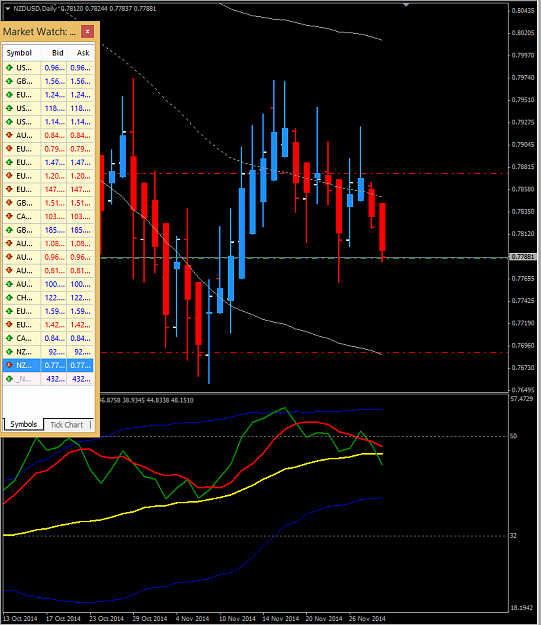Viewport: 541px width, 625px height.
Task: Select the Ask value 1.14... in the US... row
Action: pyautogui.click(x=81, y=122)
